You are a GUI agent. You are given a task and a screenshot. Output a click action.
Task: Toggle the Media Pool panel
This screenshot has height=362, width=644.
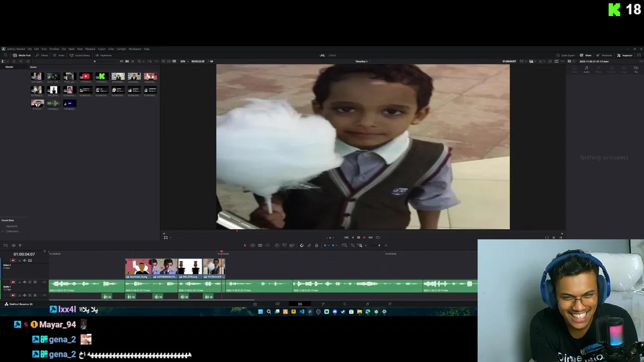[x=22, y=55]
